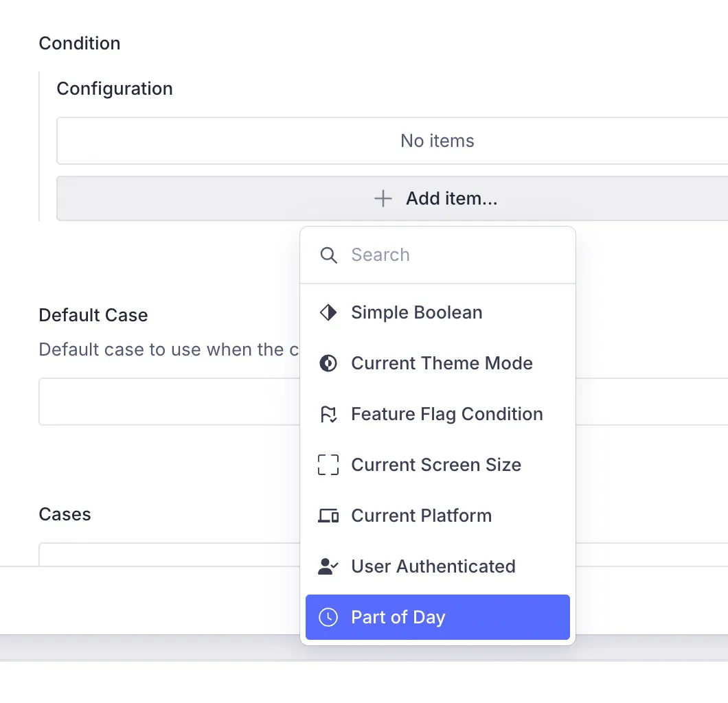
Task: Select the Feature Flag Condition flag icon
Action: [x=328, y=414]
